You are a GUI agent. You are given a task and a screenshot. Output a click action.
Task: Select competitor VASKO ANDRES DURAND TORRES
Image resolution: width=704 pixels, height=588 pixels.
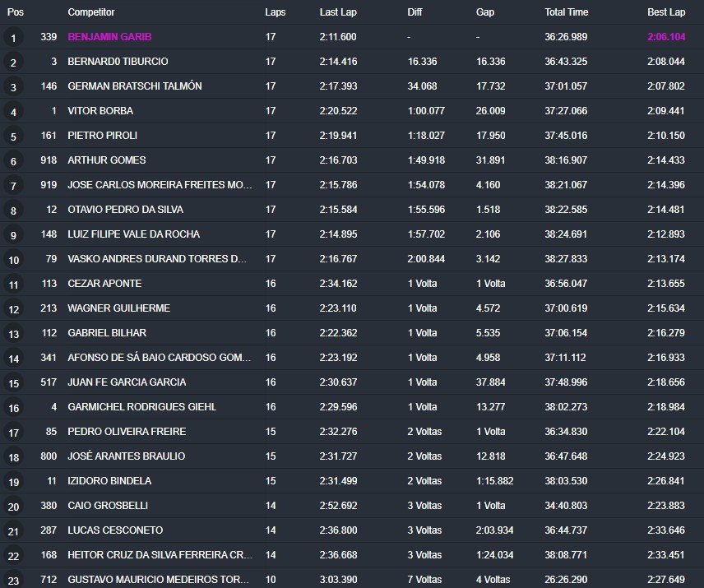click(x=157, y=259)
